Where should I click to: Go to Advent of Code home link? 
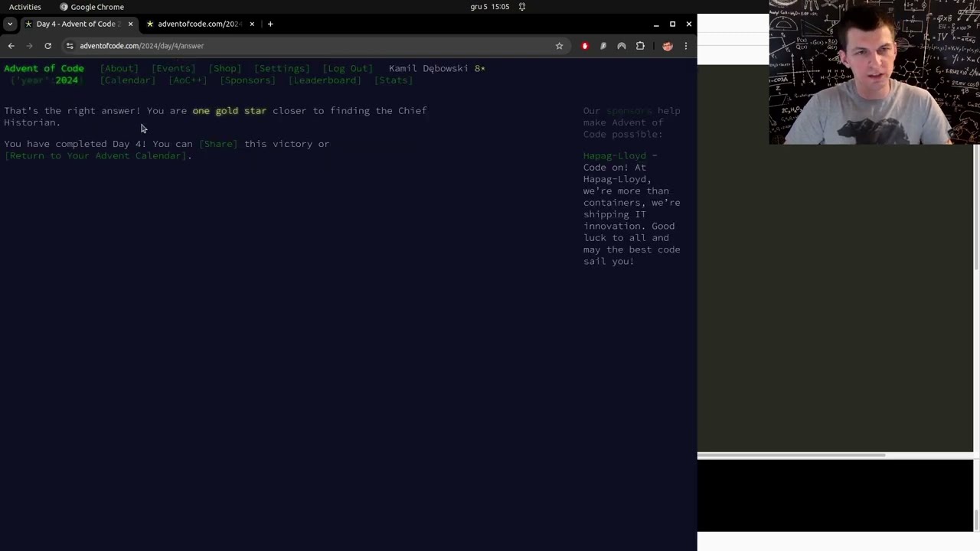(44, 68)
